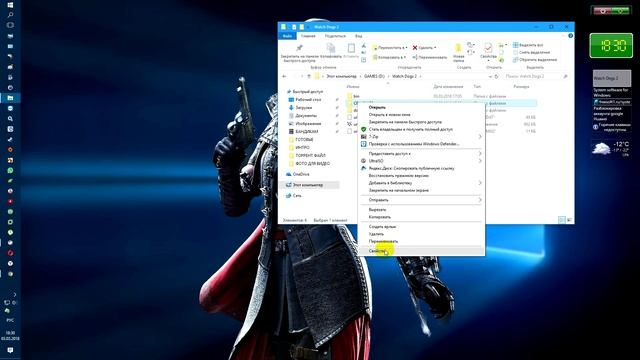This screenshot has height=360, width=640.
Task: Click the ribbon Paste icon
Action: click(x=351, y=49)
